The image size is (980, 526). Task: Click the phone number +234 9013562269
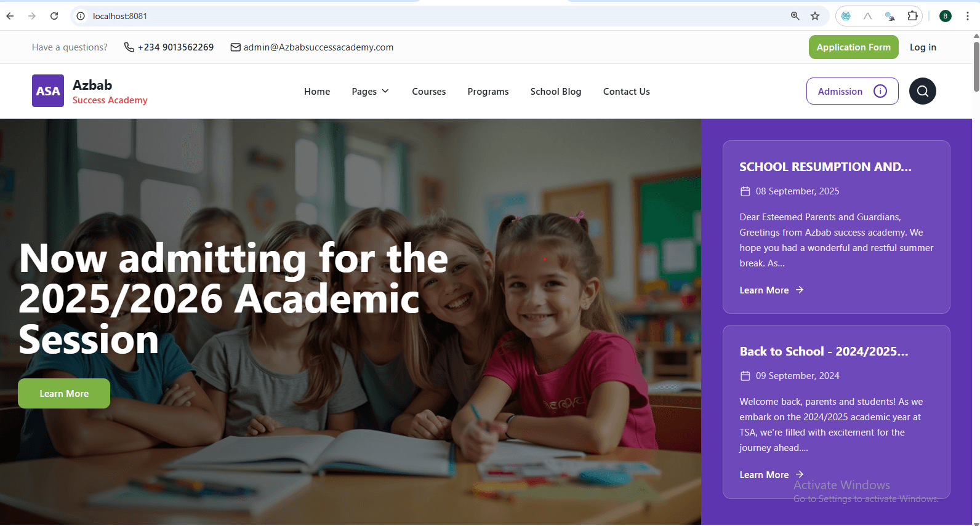click(x=176, y=47)
